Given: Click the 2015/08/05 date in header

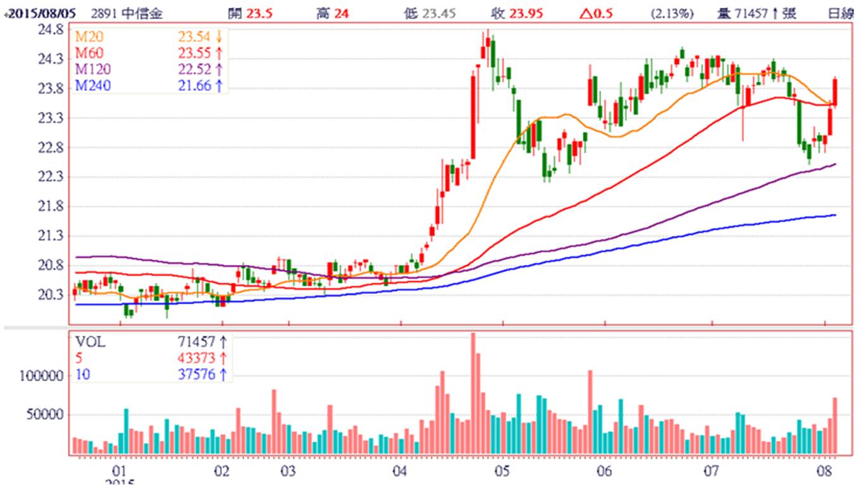Looking at the screenshot, I should pos(44,13).
